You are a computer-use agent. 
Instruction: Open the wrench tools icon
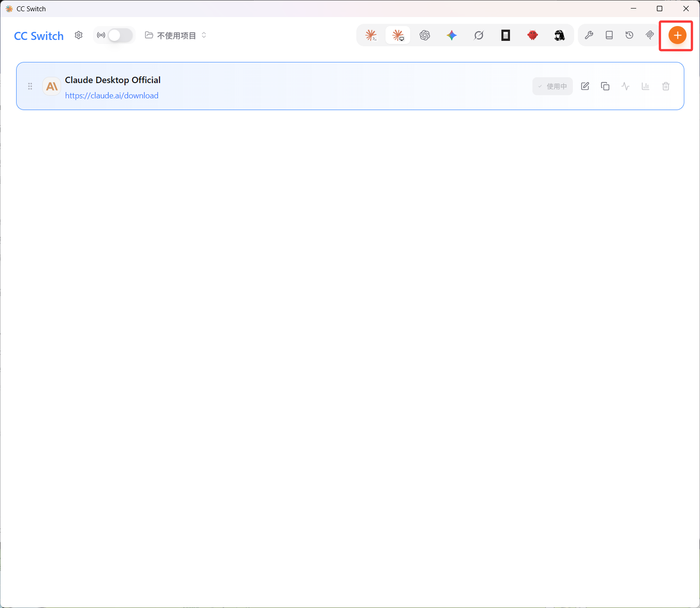(589, 35)
